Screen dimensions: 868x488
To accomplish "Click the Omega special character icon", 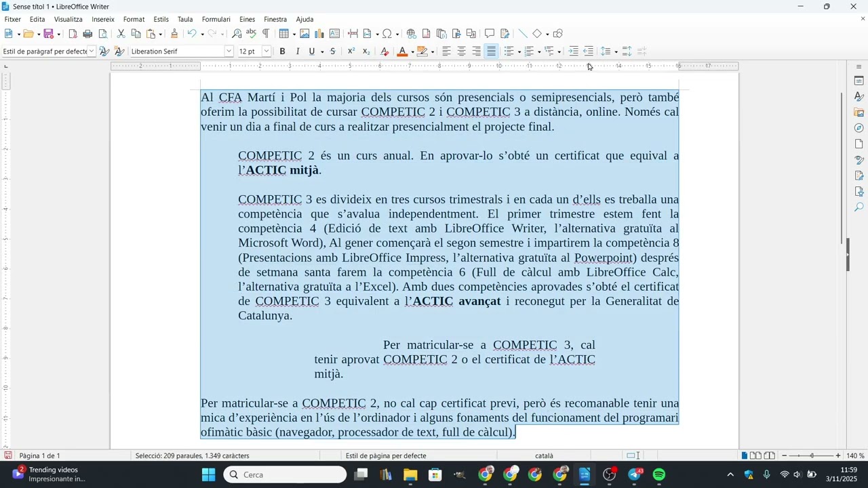I will [x=387, y=34].
